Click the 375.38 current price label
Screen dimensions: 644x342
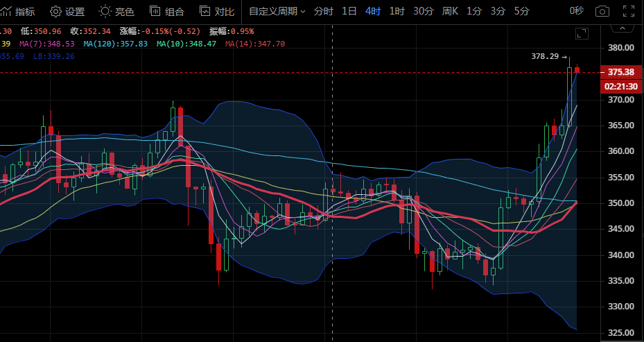[620, 72]
